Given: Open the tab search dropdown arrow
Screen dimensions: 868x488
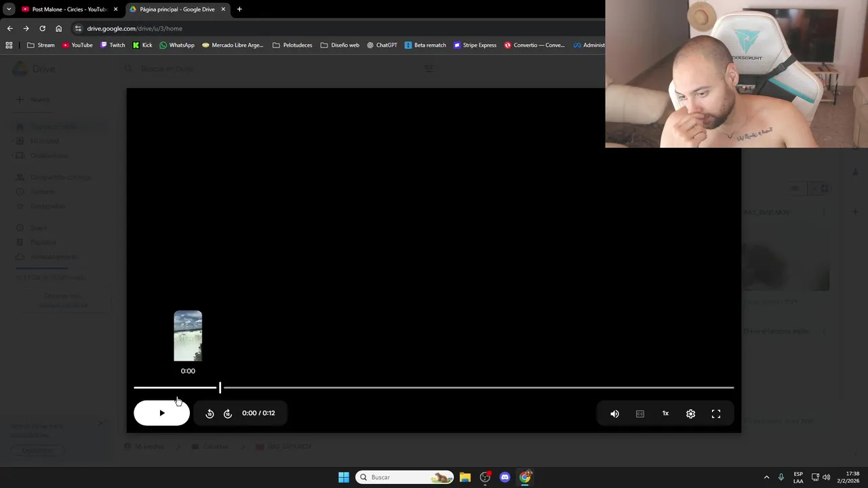Looking at the screenshot, I should (x=8, y=9).
